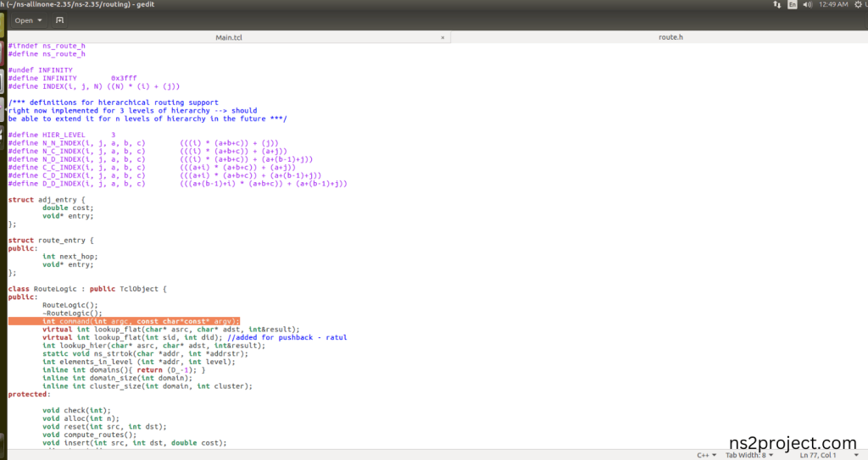Viewport: 868px width, 460px height.
Task: Click the 'int next_hop;' line
Action: point(70,257)
